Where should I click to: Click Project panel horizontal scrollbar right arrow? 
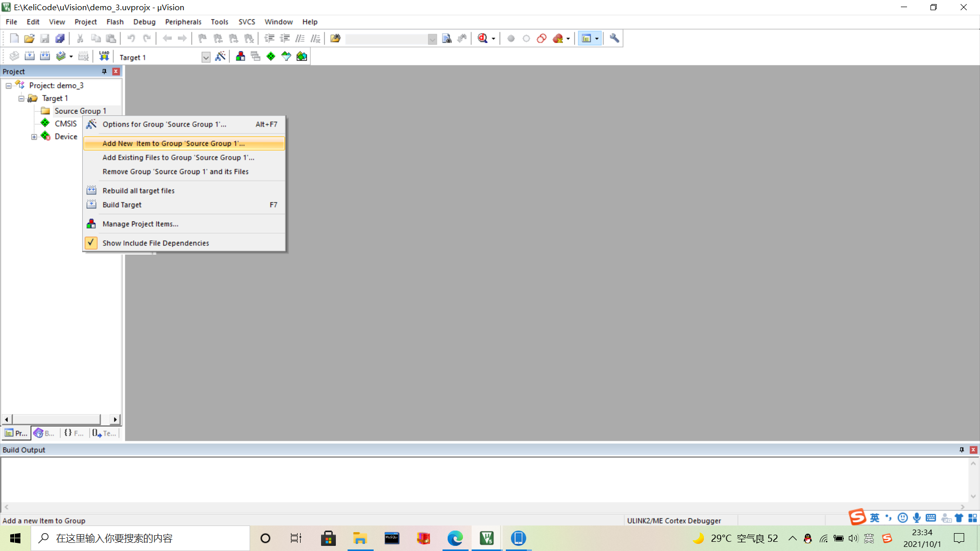(x=115, y=419)
